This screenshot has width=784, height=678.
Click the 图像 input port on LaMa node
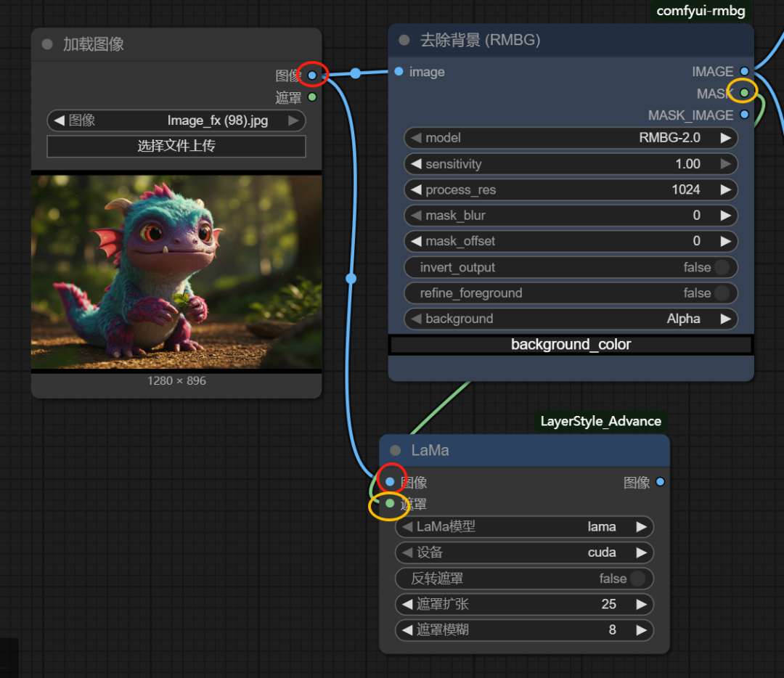[390, 482]
